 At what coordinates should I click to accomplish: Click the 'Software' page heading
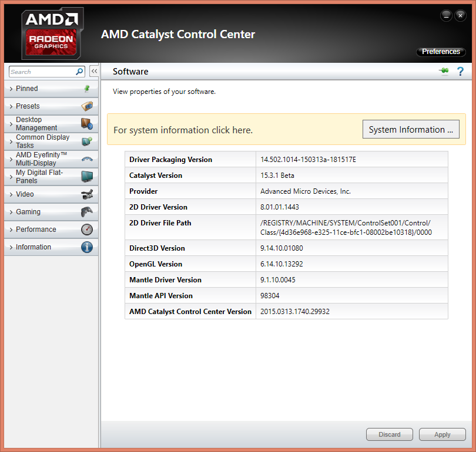coord(130,72)
